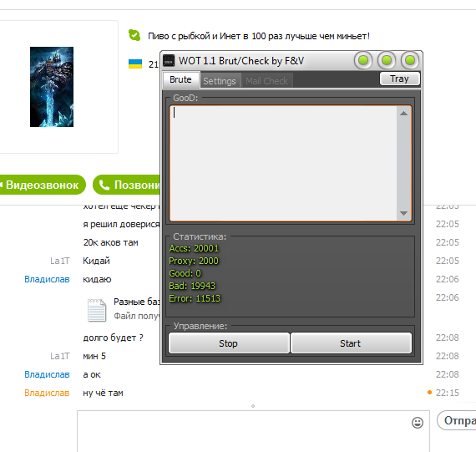The height and width of the screenshot is (452, 476).
Task: Open the Mail Check tab
Action: pyautogui.click(x=266, y=81)
